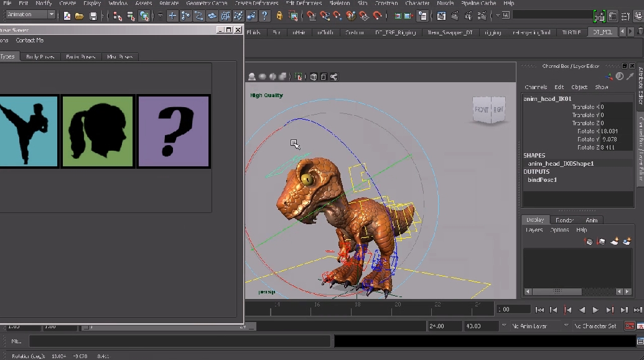Select the Custom shelf tab
644x360 pixels.
355,32
